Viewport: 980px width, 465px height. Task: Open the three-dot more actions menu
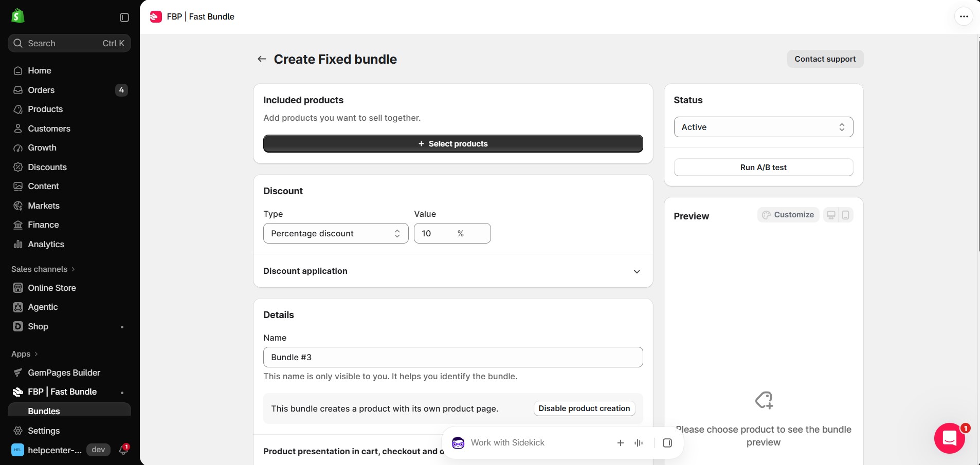(x=964, y=16)
